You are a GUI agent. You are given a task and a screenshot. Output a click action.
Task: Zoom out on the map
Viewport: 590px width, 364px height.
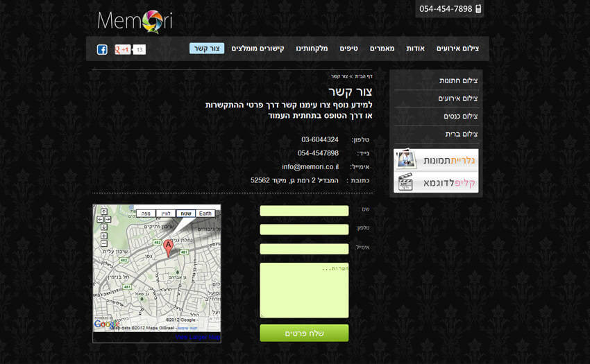point(103,244)
